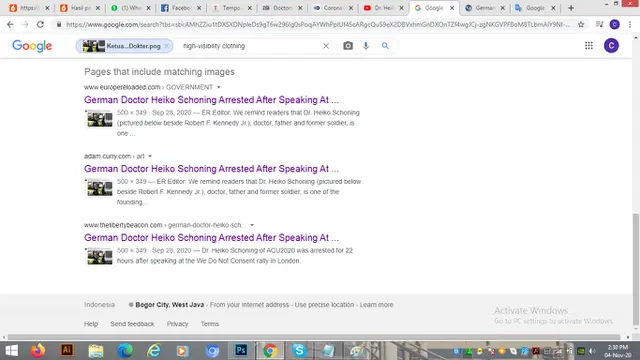This screenshot has height=360, width=640.
Task: Click Send feedback in the footer
Action: coord(132,324)
